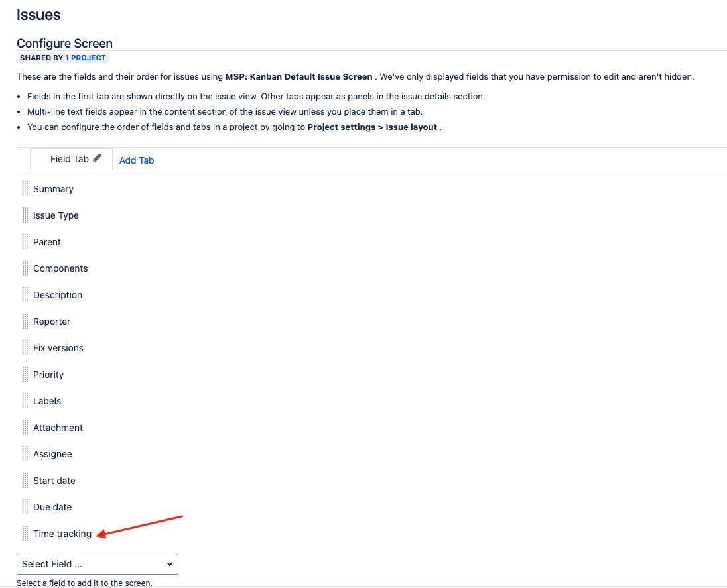Click the pencil icon to rename Field Tab
727x588 pixels.
coord(97,158)
